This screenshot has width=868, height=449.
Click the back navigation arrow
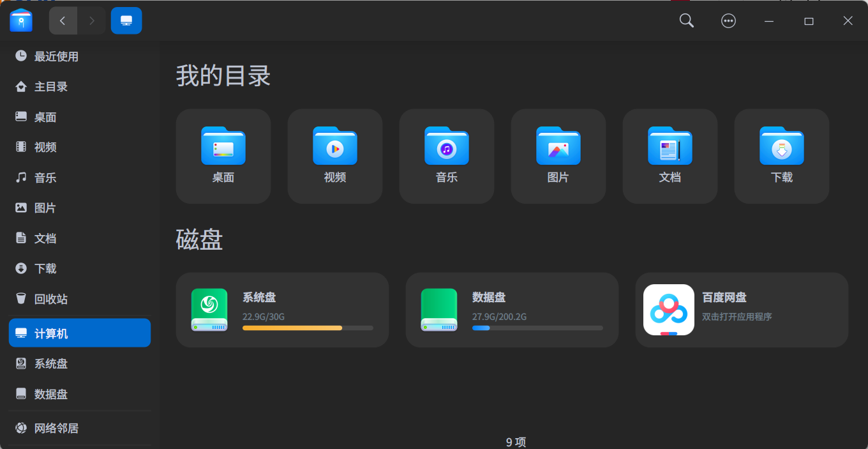pos(63,20)
